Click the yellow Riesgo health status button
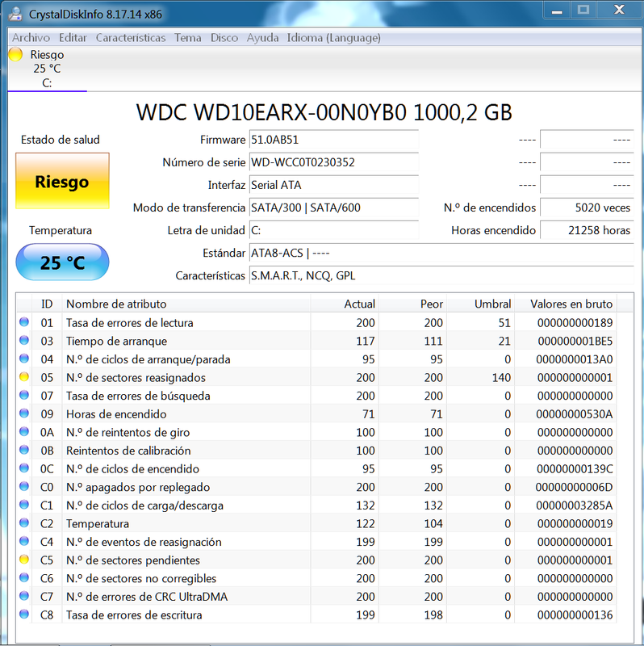 click(62, 181)
